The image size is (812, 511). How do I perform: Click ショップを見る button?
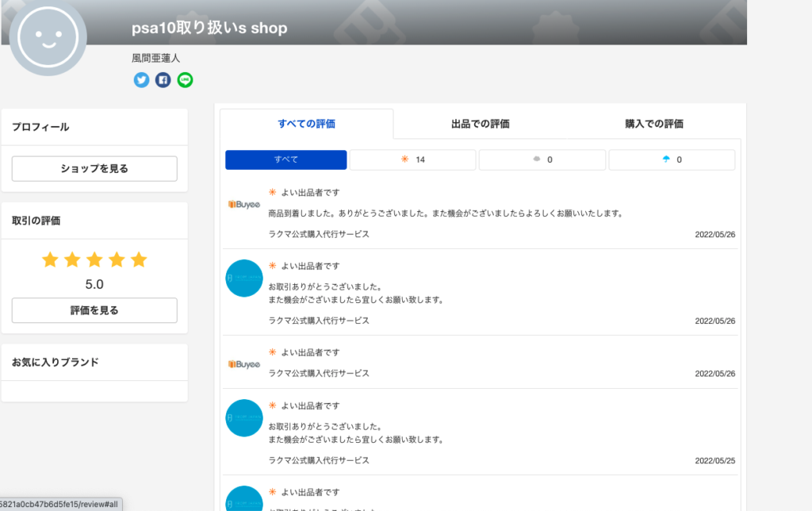tap(94, 169)
